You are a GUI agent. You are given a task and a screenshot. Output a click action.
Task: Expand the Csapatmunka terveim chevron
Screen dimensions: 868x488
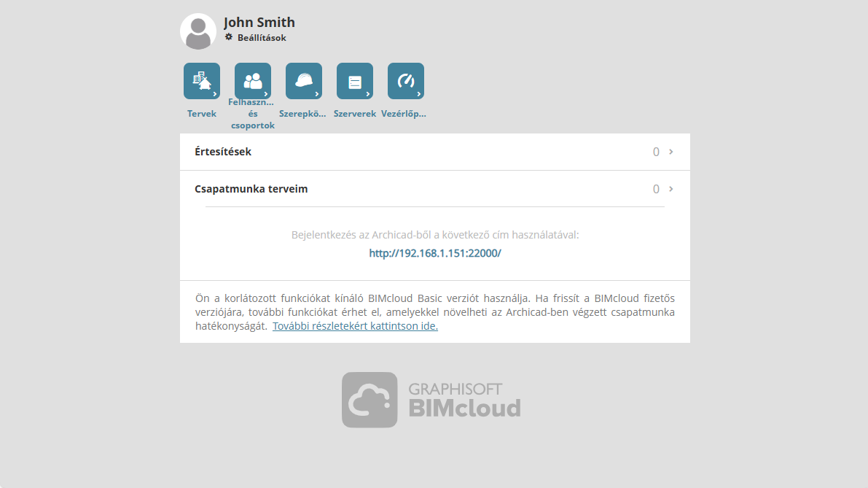tap(671, 189)
